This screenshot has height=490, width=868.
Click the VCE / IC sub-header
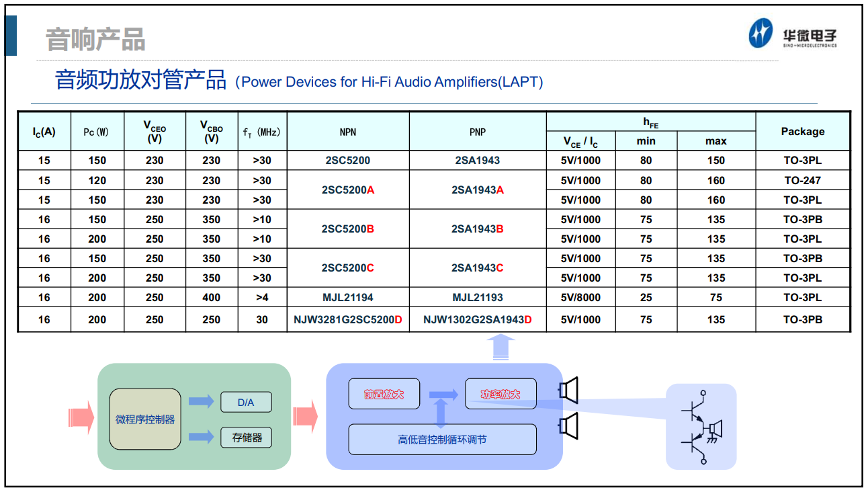580,141
